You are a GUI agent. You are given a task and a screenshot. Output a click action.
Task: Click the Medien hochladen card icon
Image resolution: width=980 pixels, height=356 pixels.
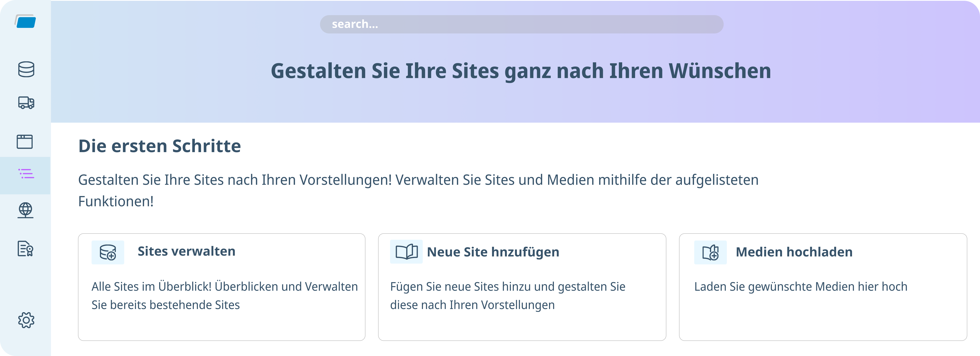[710, 252]
